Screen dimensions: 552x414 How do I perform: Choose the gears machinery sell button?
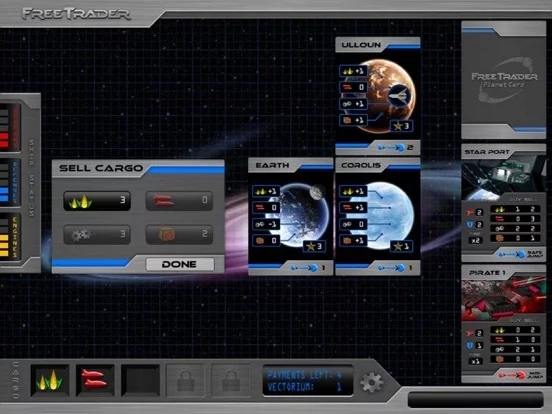tap(97, 234)
